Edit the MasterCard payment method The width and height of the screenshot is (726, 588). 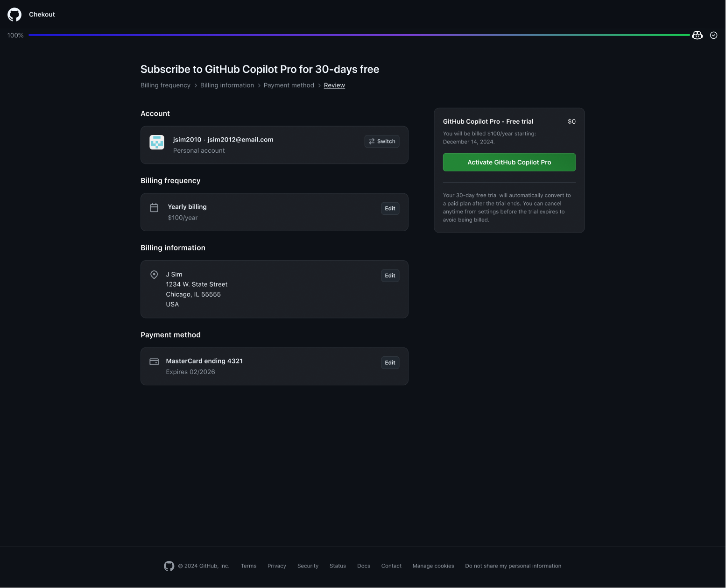pyautogui.click(x=390, y=363)
